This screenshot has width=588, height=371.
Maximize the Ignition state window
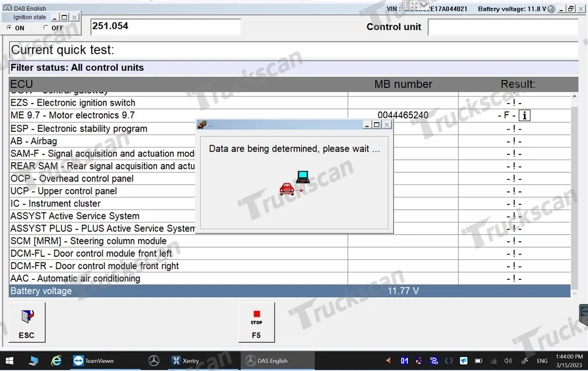click(x=64, y=17)
